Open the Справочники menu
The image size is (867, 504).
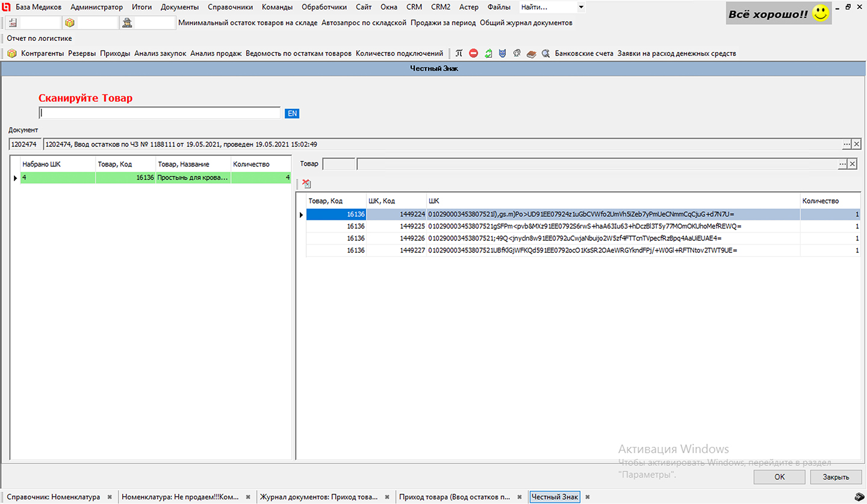231,7
